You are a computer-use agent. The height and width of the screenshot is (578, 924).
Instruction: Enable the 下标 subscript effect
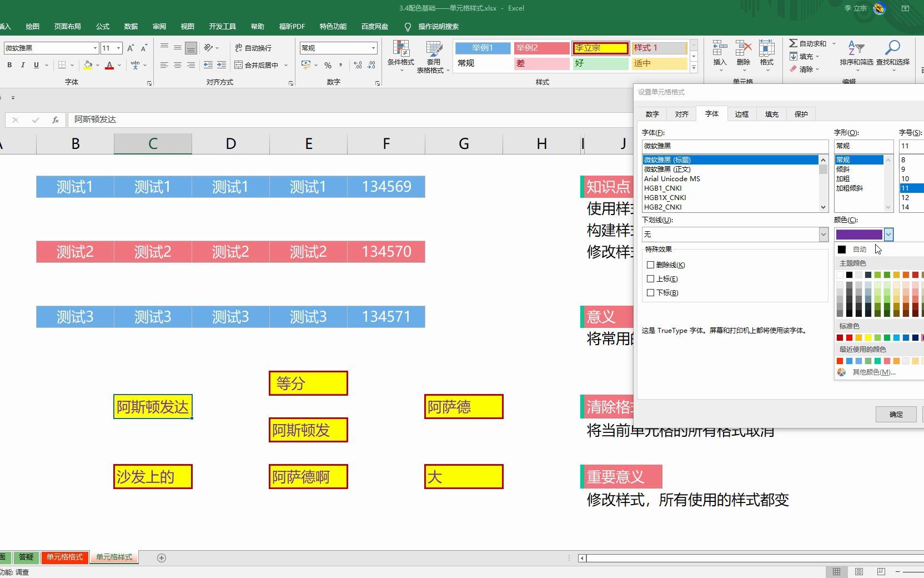(650, 293)
